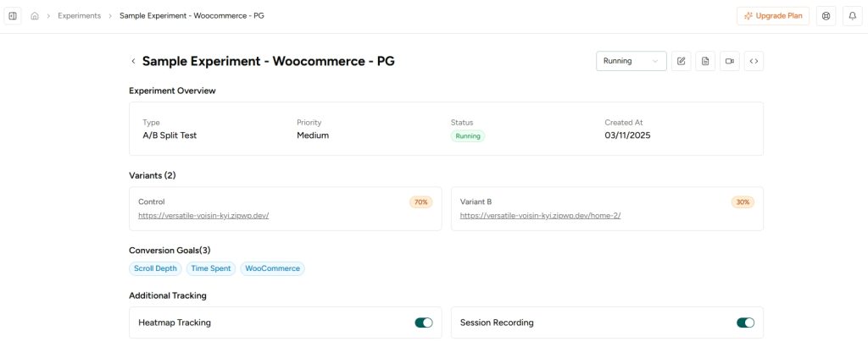Go back using the arrow beside title
The width and height of the screenshot is (868, 353).
pos(133,61)
